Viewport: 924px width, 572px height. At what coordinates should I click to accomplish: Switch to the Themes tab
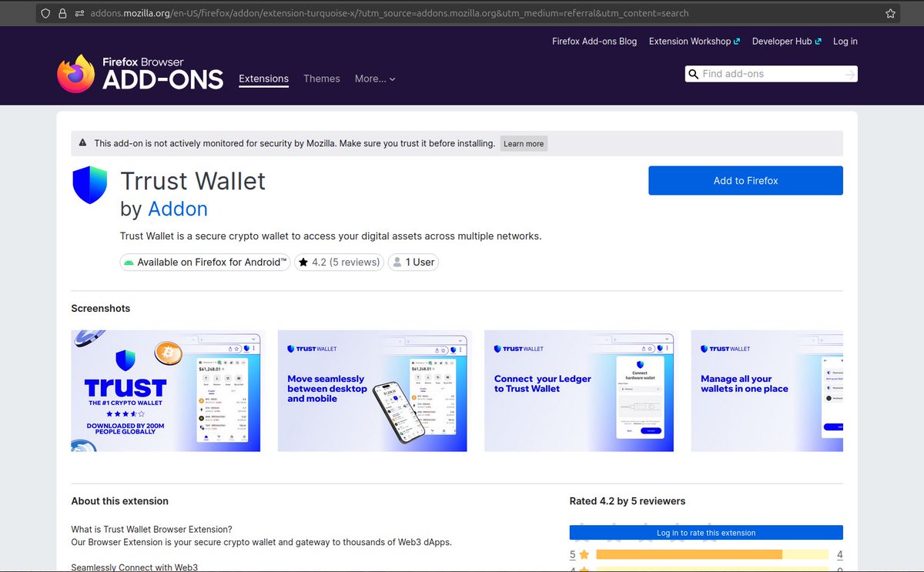coord(322,79)
